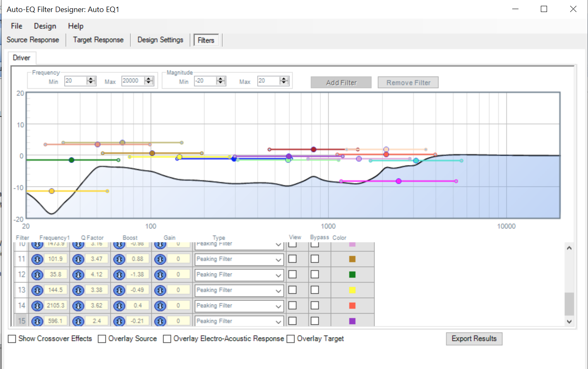Click the Q Factor adjust icon for filter 12
Screen dimensions: 588x369
pyautogui.click(x=78, y=275)
